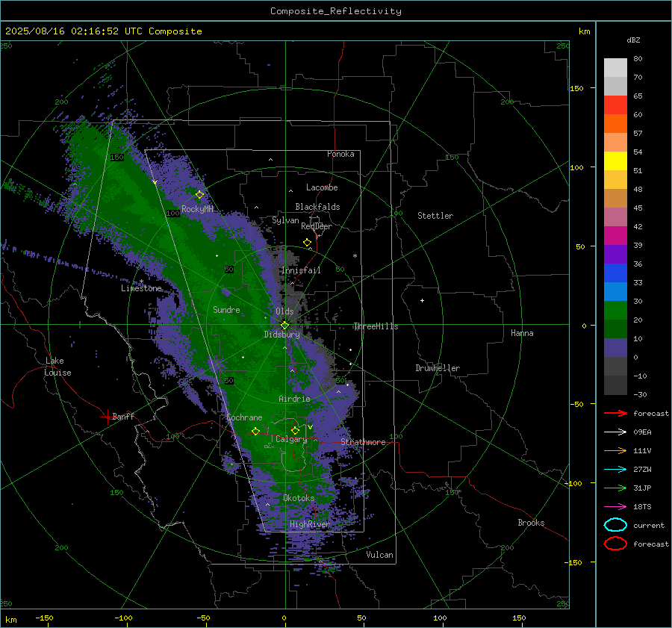Click the Hanna city label
This screenshot has height=628, width=672.
click(522, 333)
